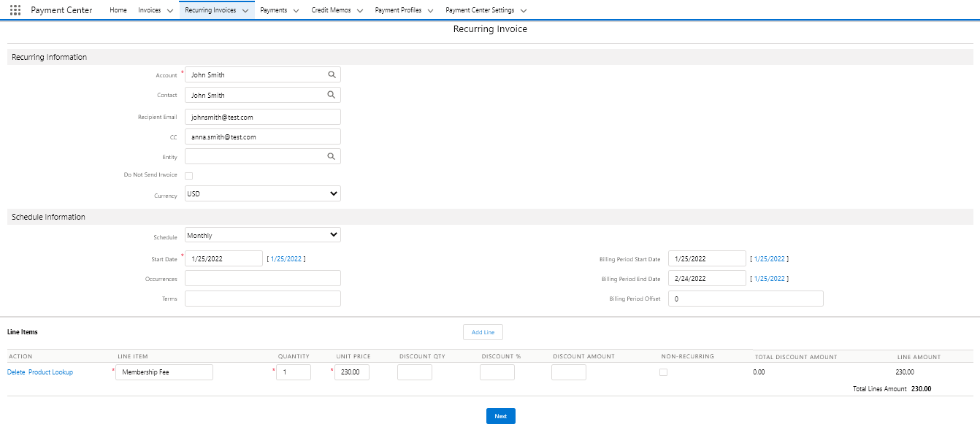Expand the Invoices tab chevron menu
The height and width of the screenshot is (427, 980).
coord(169,11)
